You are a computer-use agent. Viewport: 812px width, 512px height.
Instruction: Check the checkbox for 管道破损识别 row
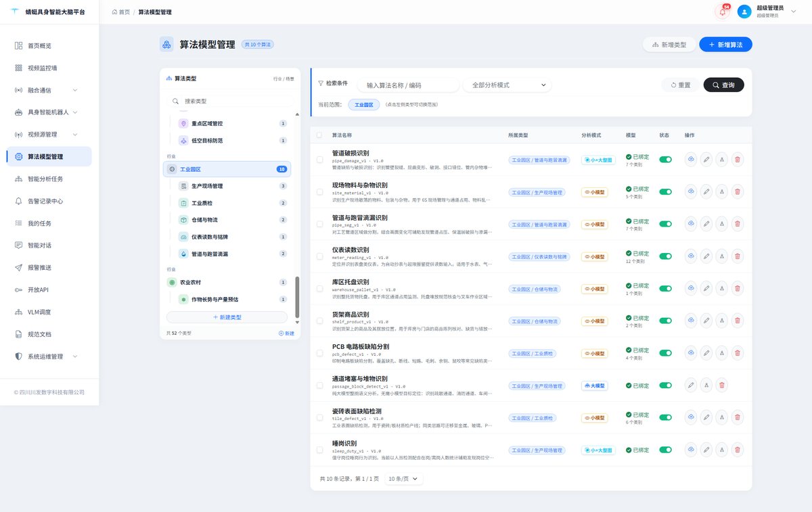point(319,160)
